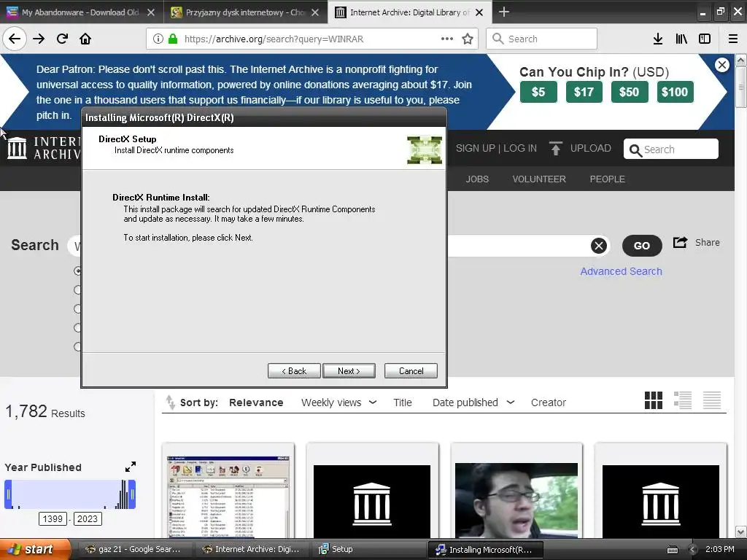Click the keyboard tray icon
This screenshot has height=560, width=747.
[x=673, y=550]
